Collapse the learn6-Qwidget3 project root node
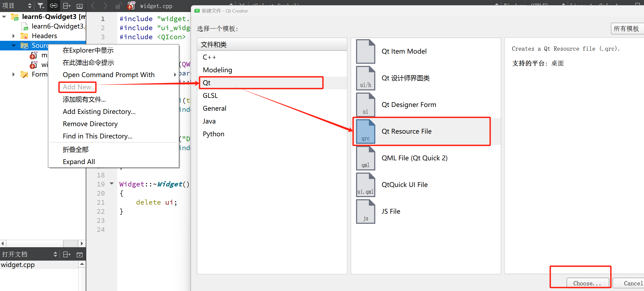 pos(4,17)
